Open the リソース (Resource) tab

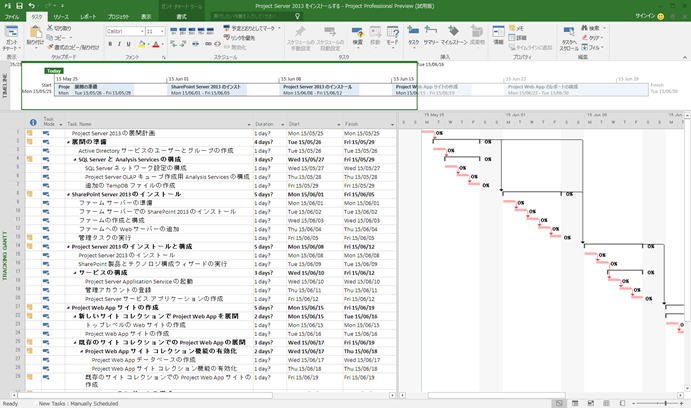coord(61,16)
